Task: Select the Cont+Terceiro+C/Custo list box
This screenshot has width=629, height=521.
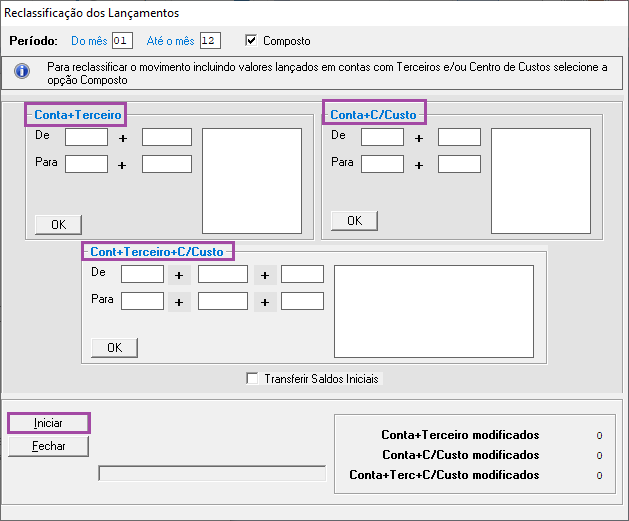Action: pos(434,311)
